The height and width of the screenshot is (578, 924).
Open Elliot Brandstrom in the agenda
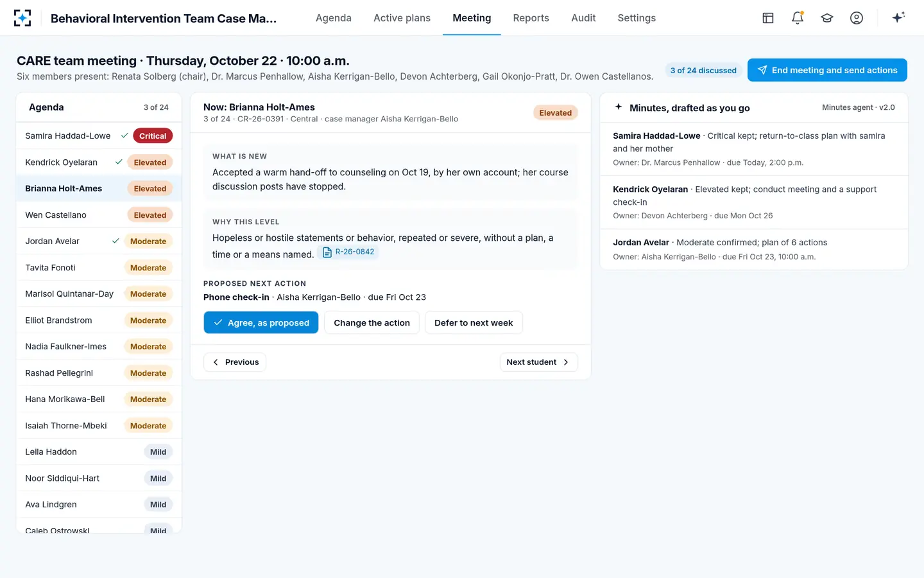tap(99, 320)
